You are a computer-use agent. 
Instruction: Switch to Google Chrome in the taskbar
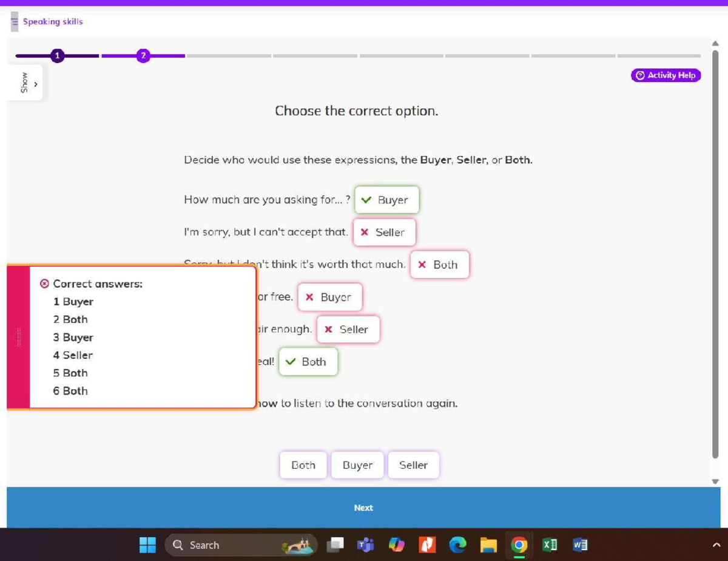pyautogui.click(x=519, y=545)
